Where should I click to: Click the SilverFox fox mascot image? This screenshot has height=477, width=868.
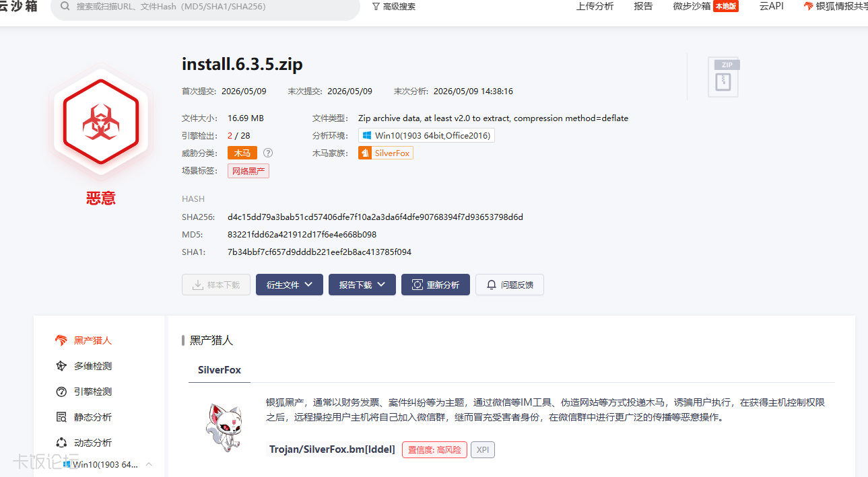223,428
